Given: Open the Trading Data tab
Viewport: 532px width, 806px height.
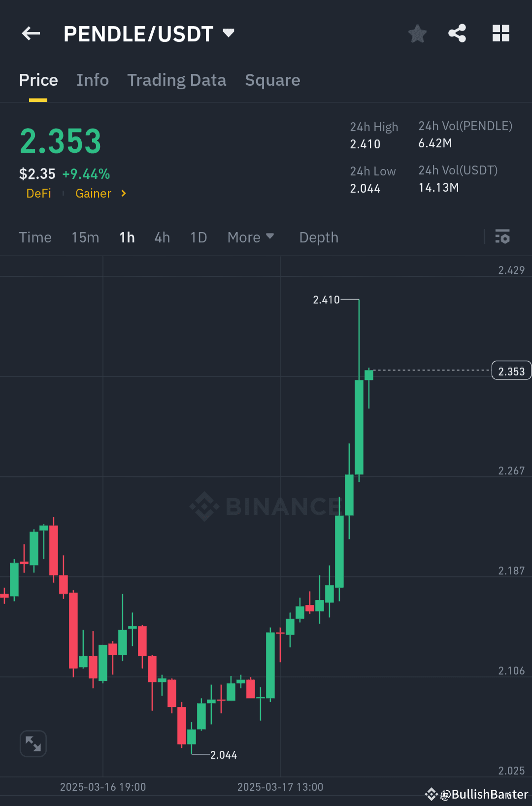Looking at the screenshot, I should click(x=177, y=80).
